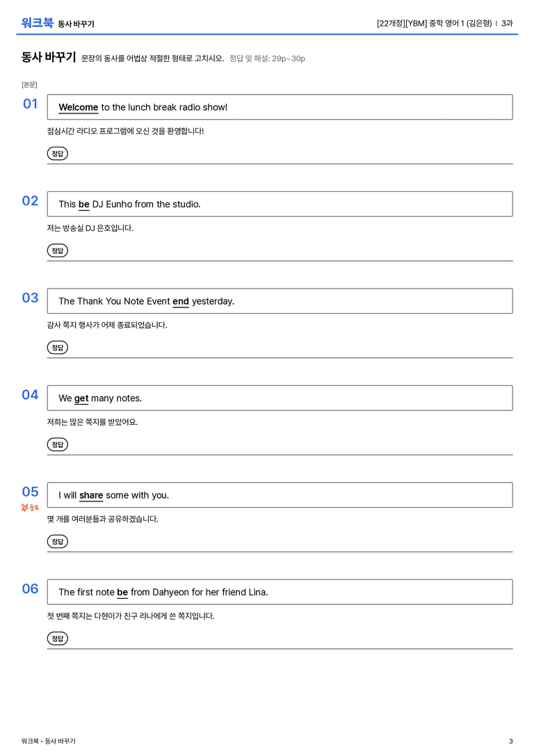534x756 pixels.
Task: Click the 본문 section label
Action: coord(29,84)
